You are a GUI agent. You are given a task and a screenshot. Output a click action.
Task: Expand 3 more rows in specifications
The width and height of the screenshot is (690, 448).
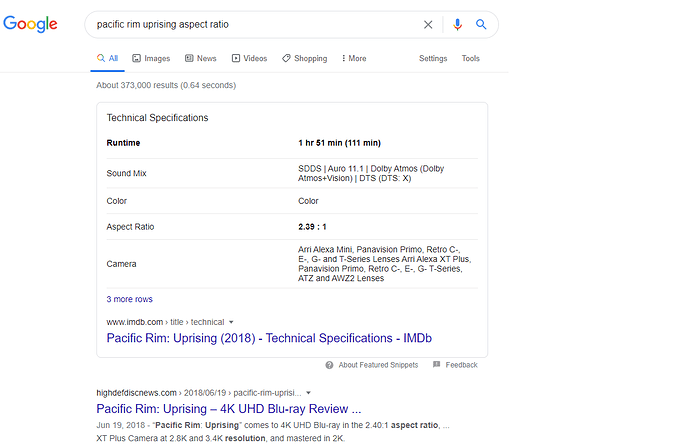pos(130,299)
